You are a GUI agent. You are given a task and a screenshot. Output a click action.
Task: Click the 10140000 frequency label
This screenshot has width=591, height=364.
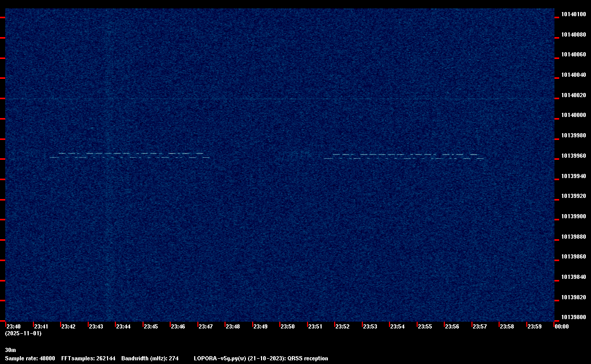point(574,115)
